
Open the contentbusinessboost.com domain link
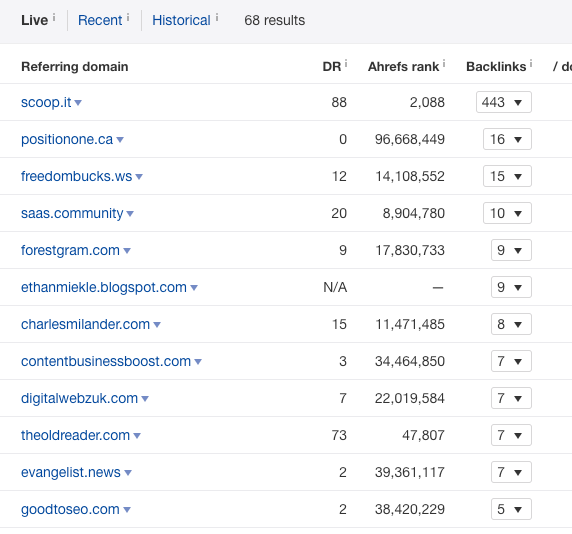coord(106,361)
